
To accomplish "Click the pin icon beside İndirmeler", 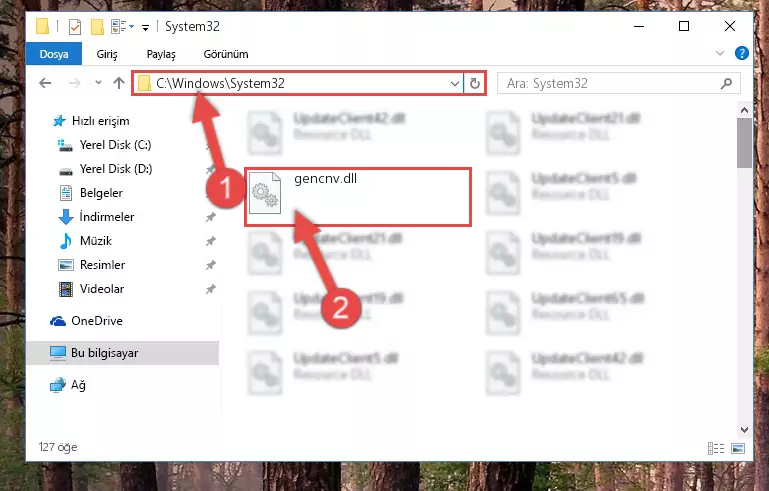I will click(x=210, y=217).
